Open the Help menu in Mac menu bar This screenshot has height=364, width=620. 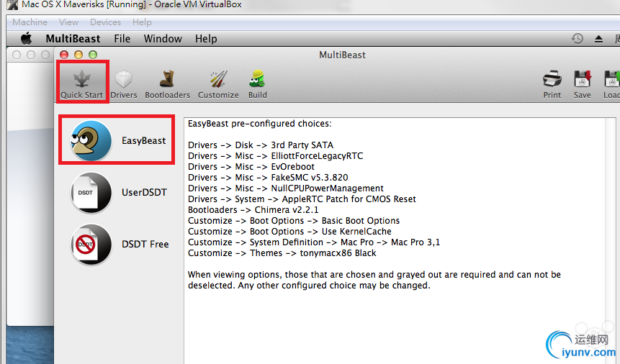click(x=206, y=39)
